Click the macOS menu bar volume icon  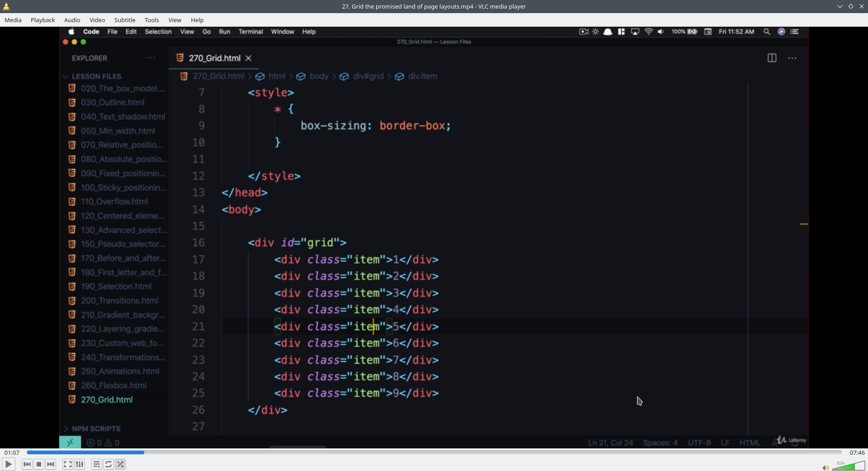click(661, 32)
